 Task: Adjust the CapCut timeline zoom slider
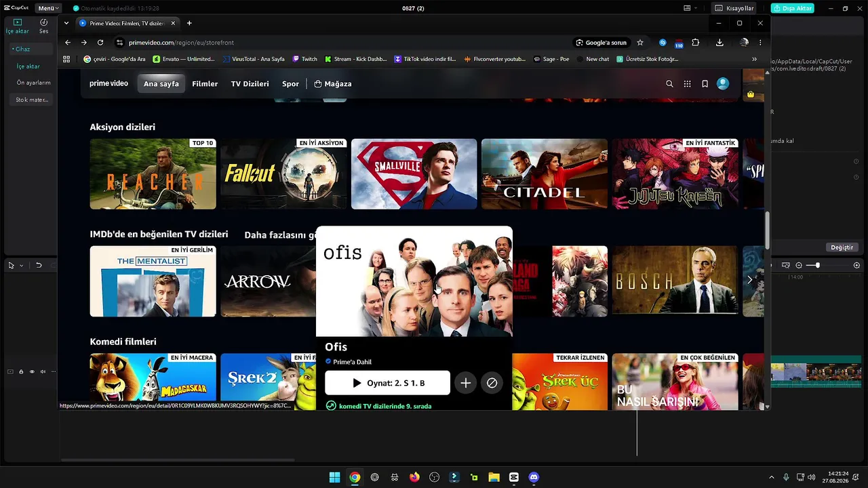[x=817, y=265]
